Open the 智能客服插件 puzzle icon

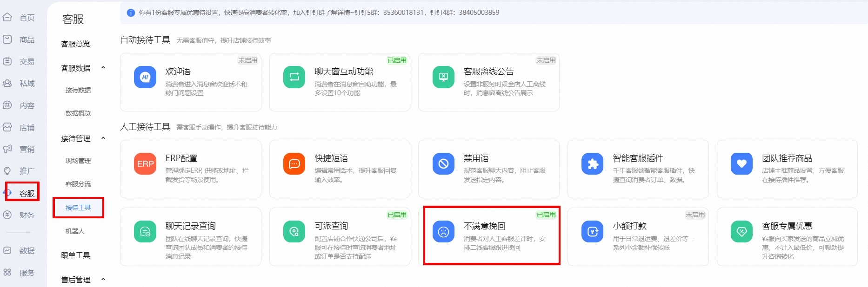point(593,164)
